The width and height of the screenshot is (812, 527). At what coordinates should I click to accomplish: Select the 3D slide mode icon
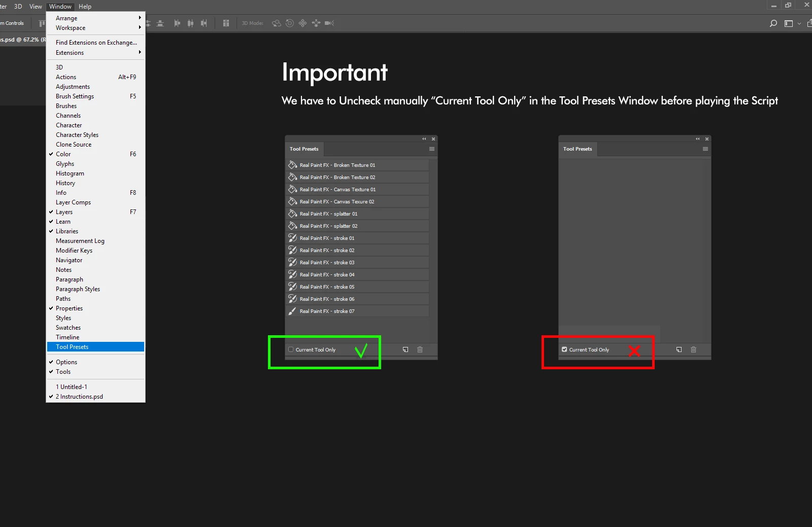tap(316, 23)
